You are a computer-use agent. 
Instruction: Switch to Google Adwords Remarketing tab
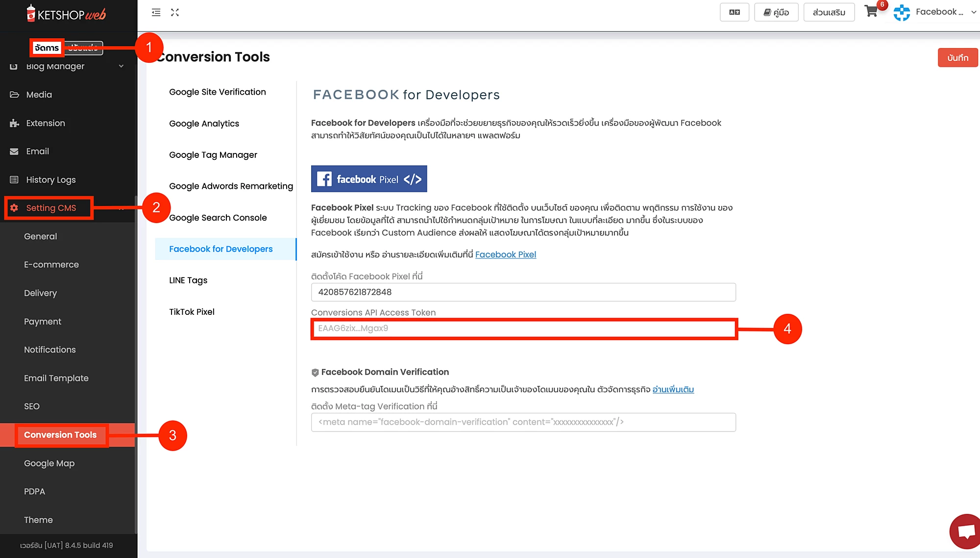pos(231,186)
